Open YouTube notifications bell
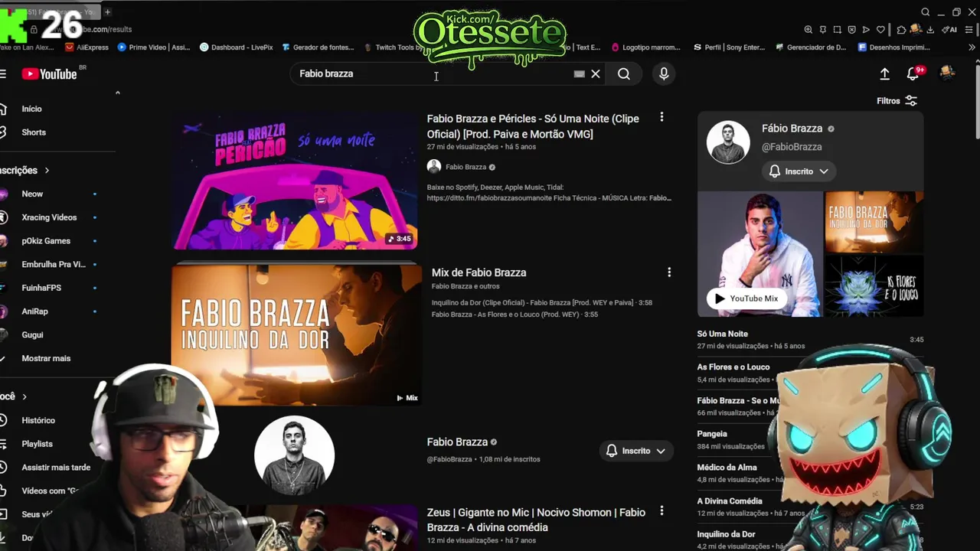 913,73
